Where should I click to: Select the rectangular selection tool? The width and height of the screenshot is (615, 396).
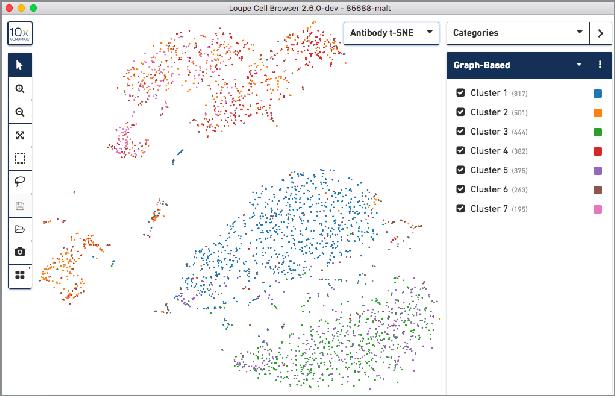point(20,158)
